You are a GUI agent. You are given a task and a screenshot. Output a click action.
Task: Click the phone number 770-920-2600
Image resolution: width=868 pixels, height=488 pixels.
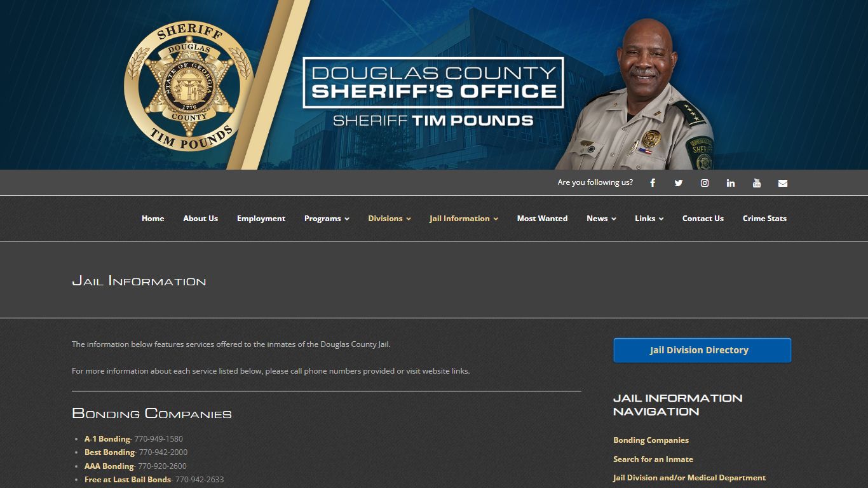[x=163, y=466]
